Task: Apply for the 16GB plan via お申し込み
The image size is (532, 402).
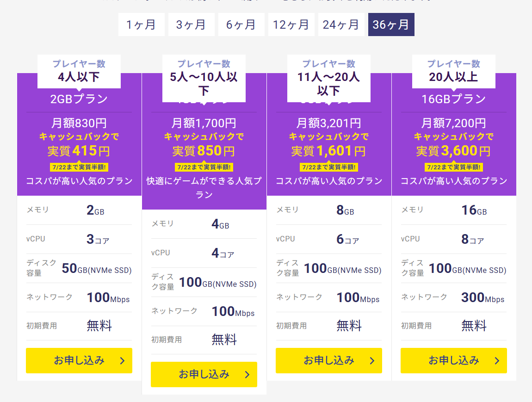Action: (454, 360)
